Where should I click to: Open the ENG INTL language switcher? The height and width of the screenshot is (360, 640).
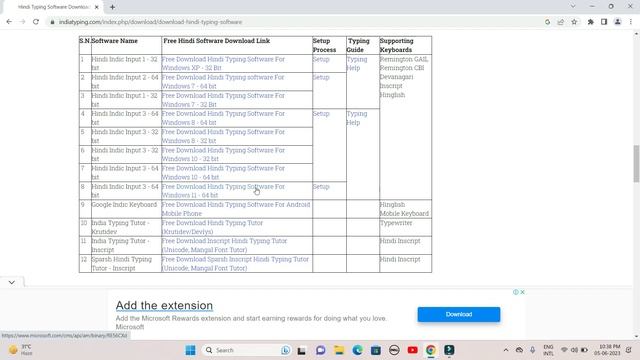click(x=548, y=350)
